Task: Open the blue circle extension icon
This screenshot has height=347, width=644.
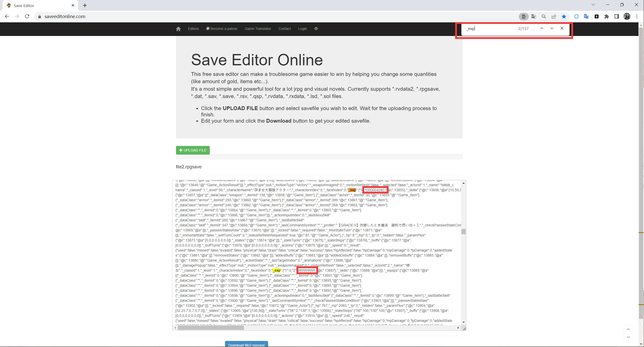Action: 576,17
